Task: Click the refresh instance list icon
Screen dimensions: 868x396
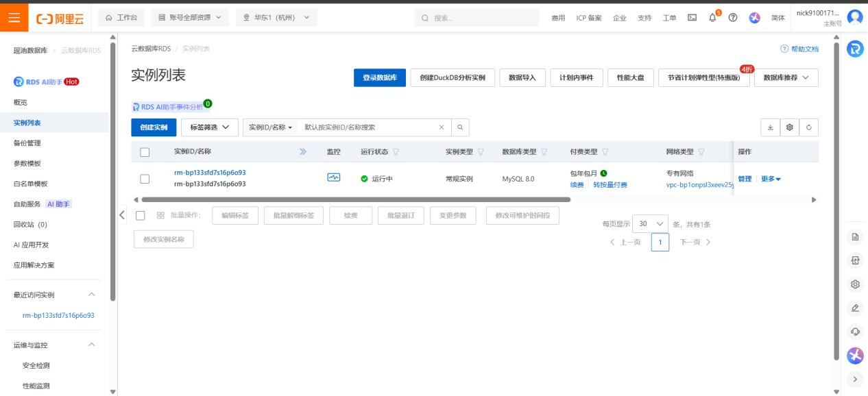Action: pyautogui.click(x=809, y=127)
